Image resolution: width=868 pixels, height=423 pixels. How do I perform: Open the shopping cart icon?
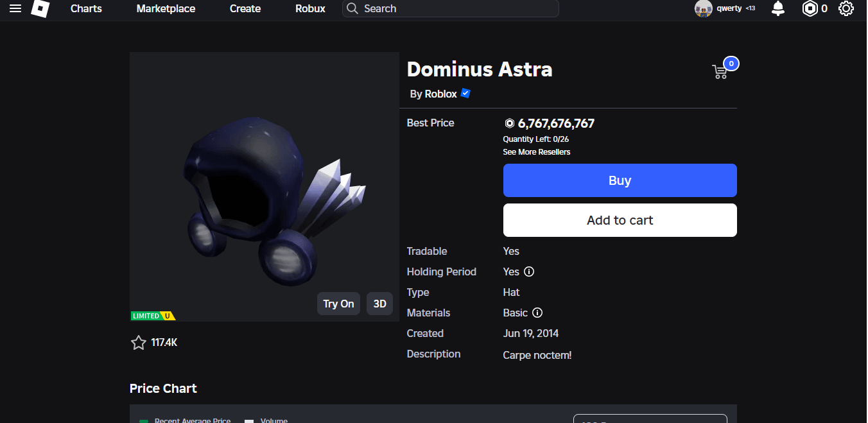(720, 71)
